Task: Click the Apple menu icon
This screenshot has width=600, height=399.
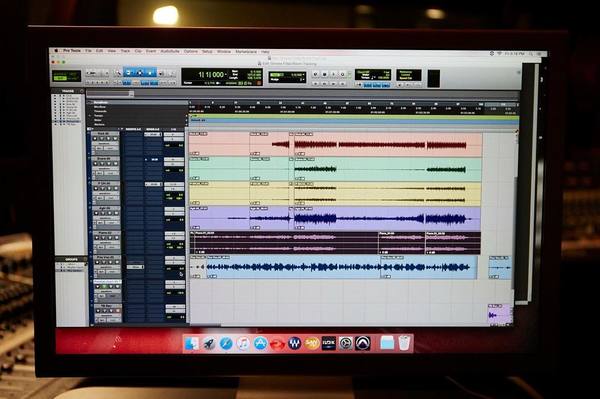Action: tap(56, 50)
